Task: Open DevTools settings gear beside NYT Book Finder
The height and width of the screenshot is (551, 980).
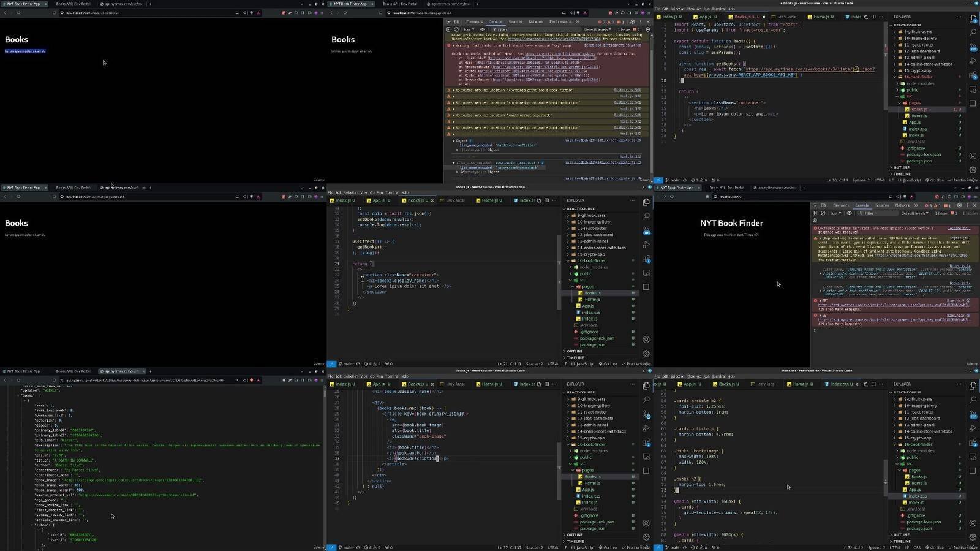Action: (x=959, y=205)
